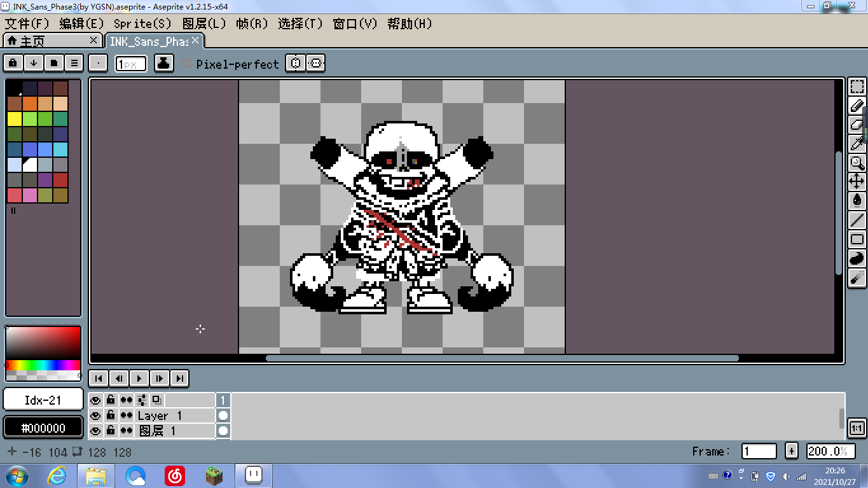Open the 文件(F) menu

coord(27,24)
